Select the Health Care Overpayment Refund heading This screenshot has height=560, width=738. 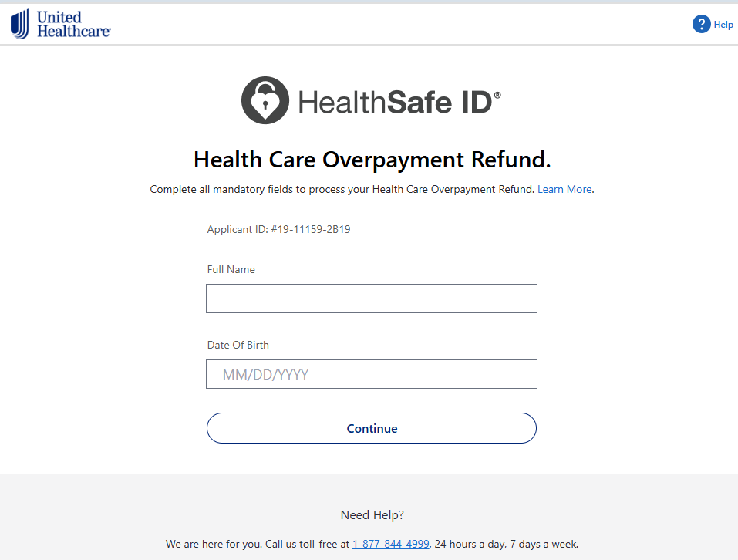point(371,160)
